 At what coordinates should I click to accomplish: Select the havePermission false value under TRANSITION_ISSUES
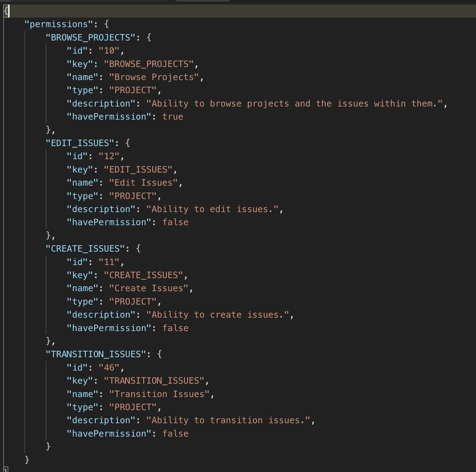click(175, 433)
